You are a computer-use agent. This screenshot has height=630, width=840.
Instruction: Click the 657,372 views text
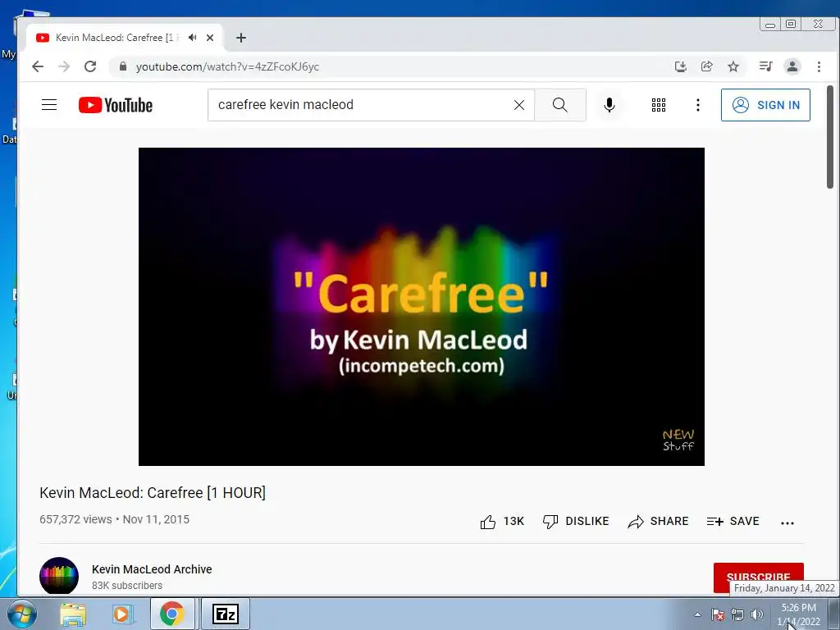75,519
